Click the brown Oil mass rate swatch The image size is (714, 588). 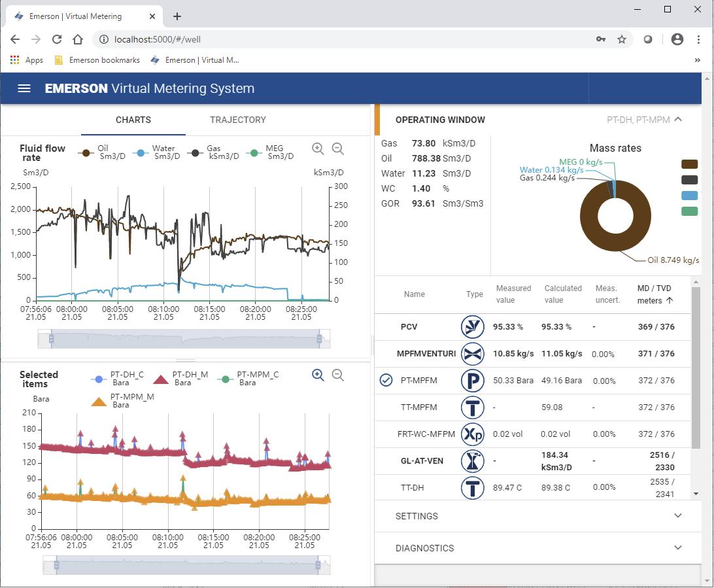pos(689,164)
